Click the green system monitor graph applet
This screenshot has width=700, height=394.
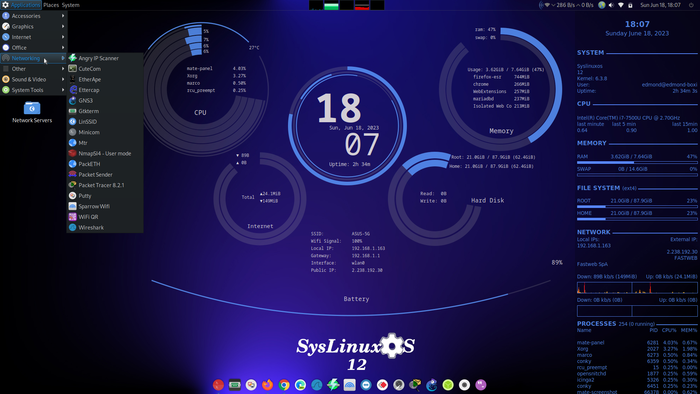coord(331,5)
